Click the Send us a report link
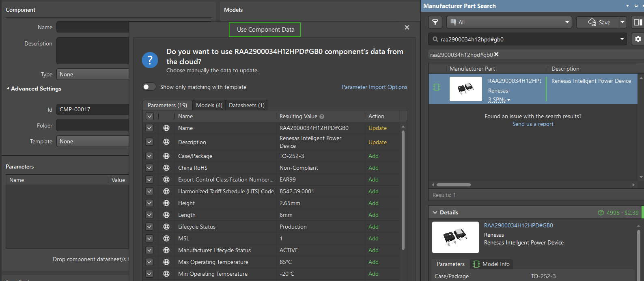This screenshot has width=644, height=281. [x=532, y=124]
